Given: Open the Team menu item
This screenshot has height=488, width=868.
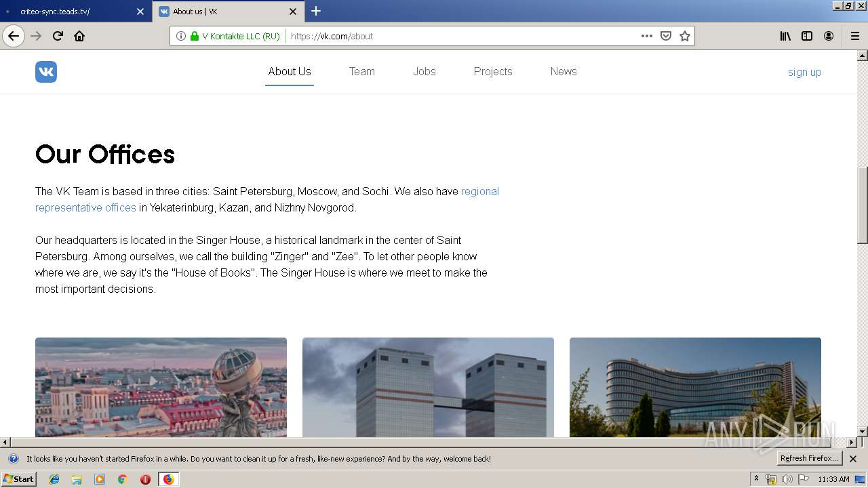Looking at the screenshot, I should (x=362, y=72).
